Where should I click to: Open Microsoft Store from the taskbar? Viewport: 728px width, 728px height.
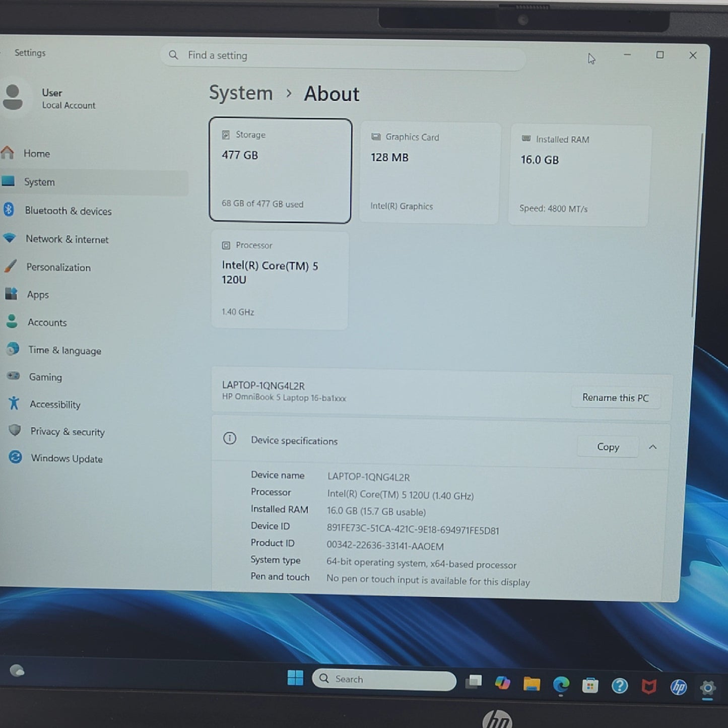click(x=590, y=686)
